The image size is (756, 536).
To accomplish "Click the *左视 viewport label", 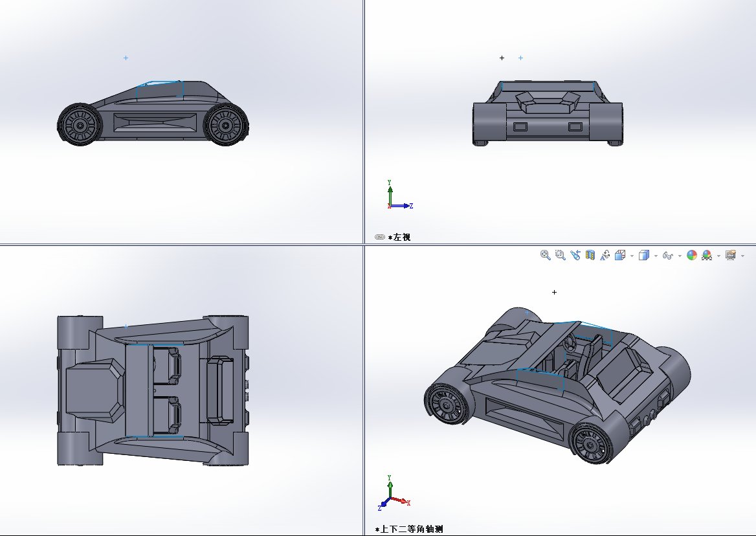I will (x=400, y=237).
